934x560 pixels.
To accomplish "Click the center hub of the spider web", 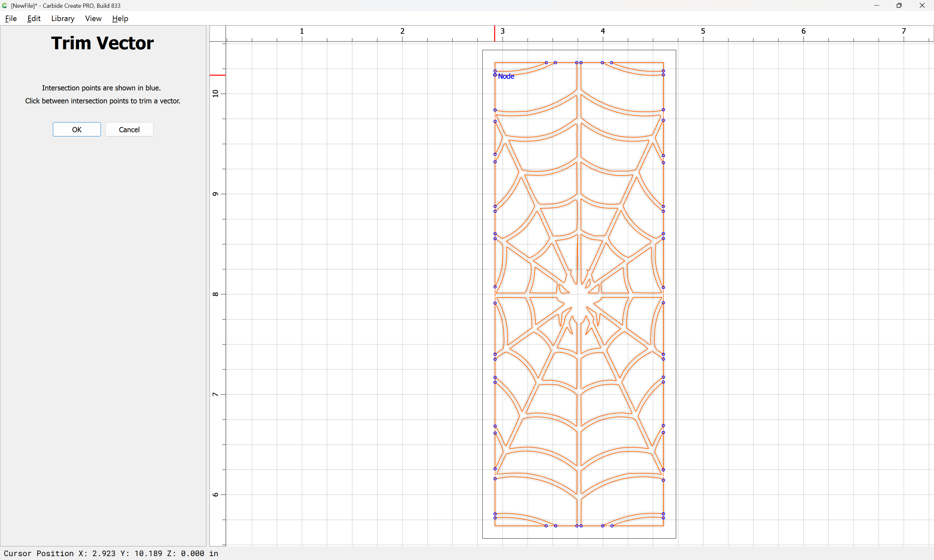I will pos(579,296).
